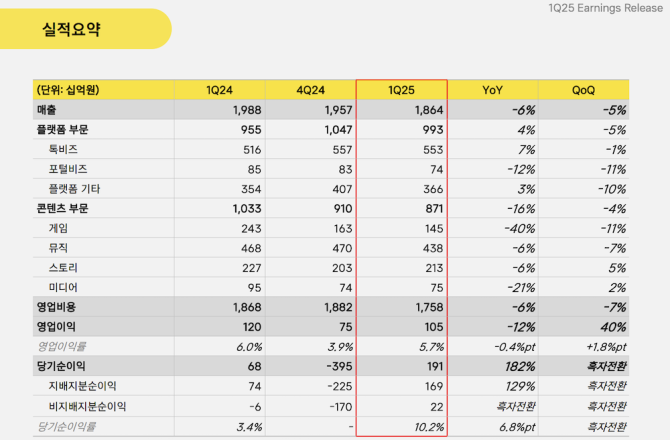This screenshot has width=670, height=440.
Task: Select the 4Q24 당기순이익 value -395
Action: (x=339, y=367)
